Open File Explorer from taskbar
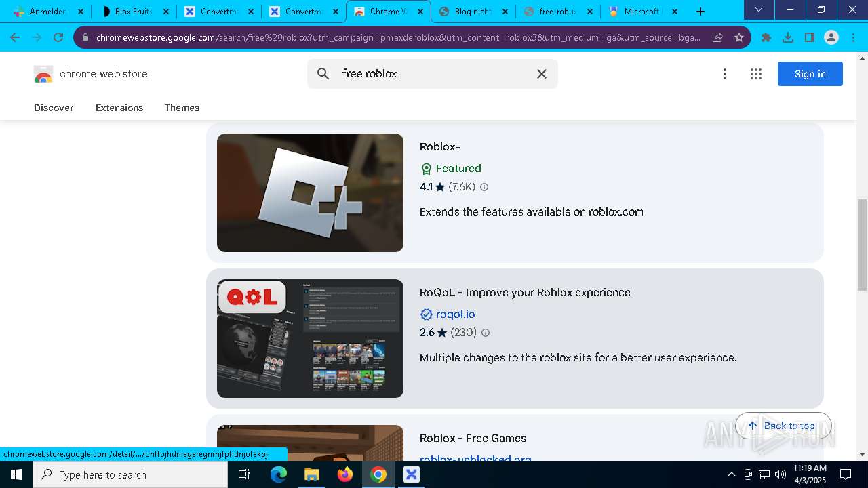 click(x=311, y=474)
